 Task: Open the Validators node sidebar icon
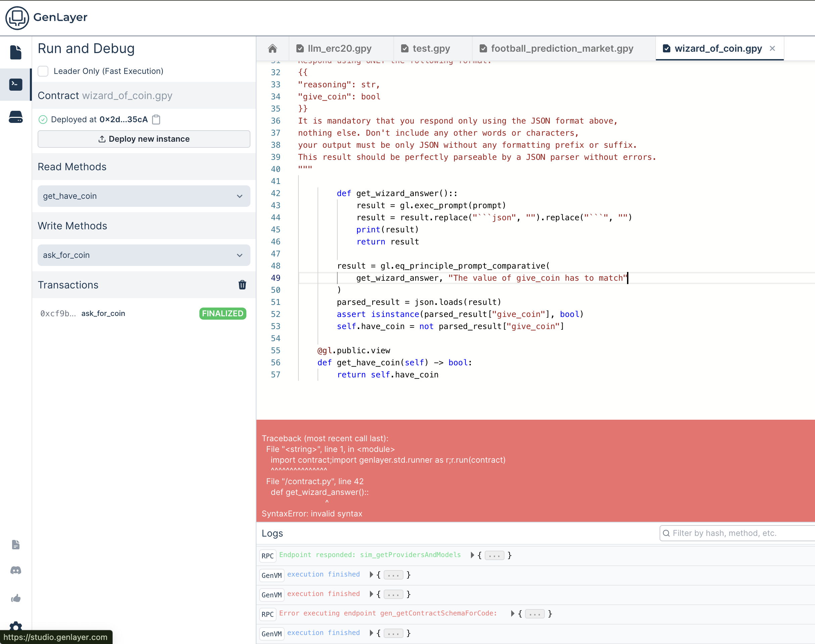coord(15,117)
